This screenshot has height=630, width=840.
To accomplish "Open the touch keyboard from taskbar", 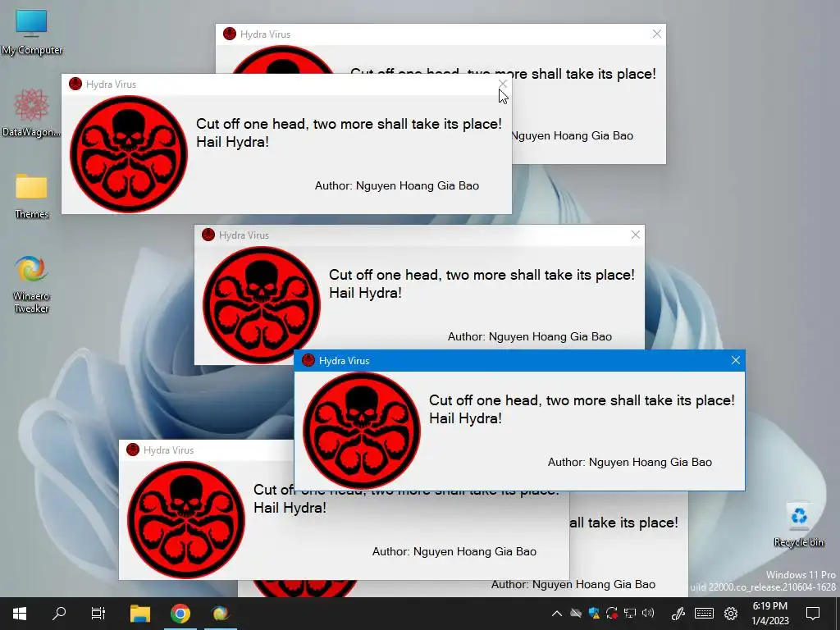I will coord(704,614).
